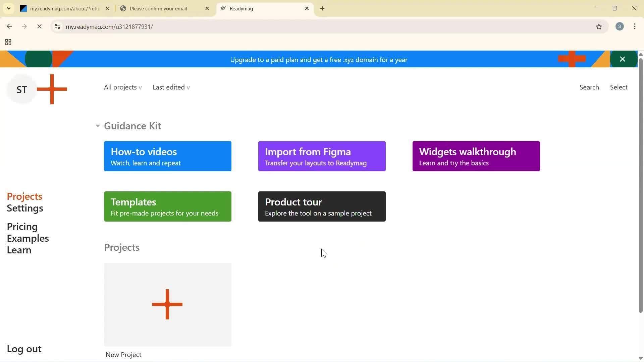This screenshot has width=644, height=362.
Task: Open the Pricing page
Action: (22, 226)
